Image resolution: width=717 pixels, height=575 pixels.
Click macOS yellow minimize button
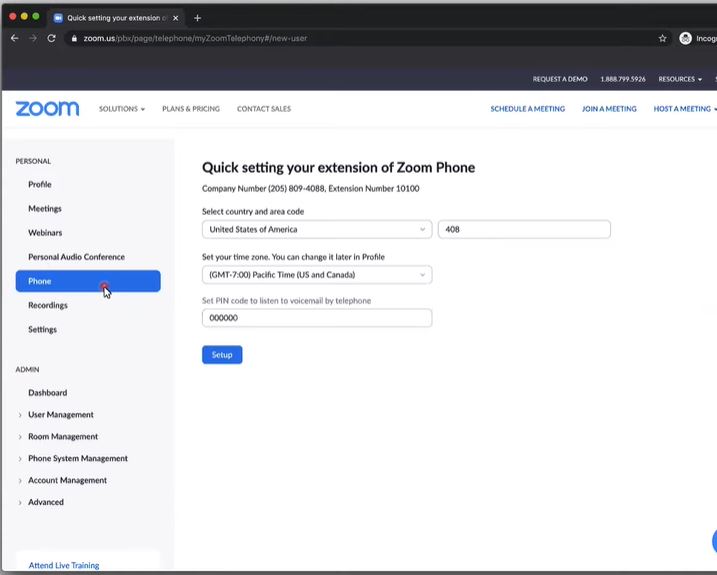(x=24, y=16)
